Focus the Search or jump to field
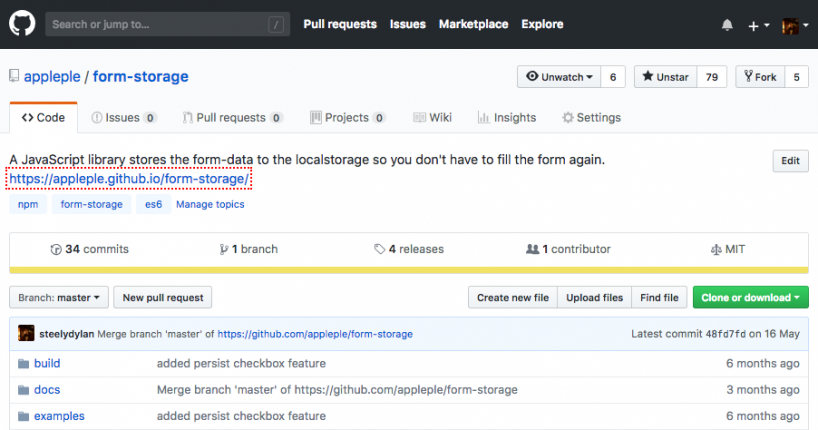The width and height of the screenshot is (818, 430). point(155,24)
